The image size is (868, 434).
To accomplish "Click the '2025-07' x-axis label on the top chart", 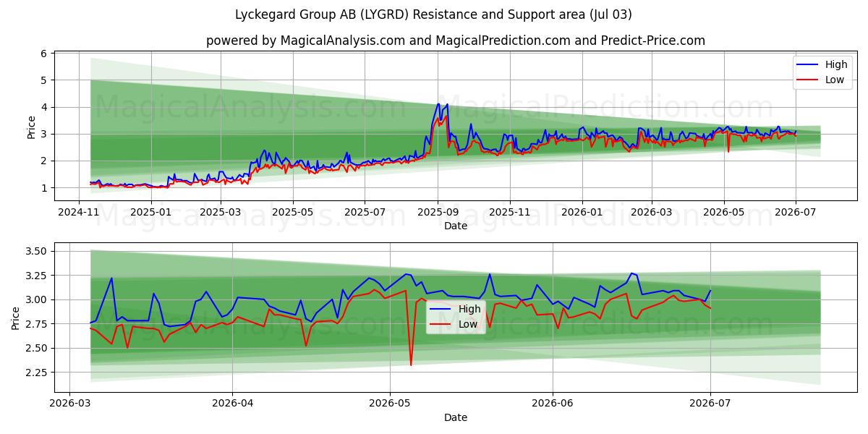I will click(x=365, y=212).
